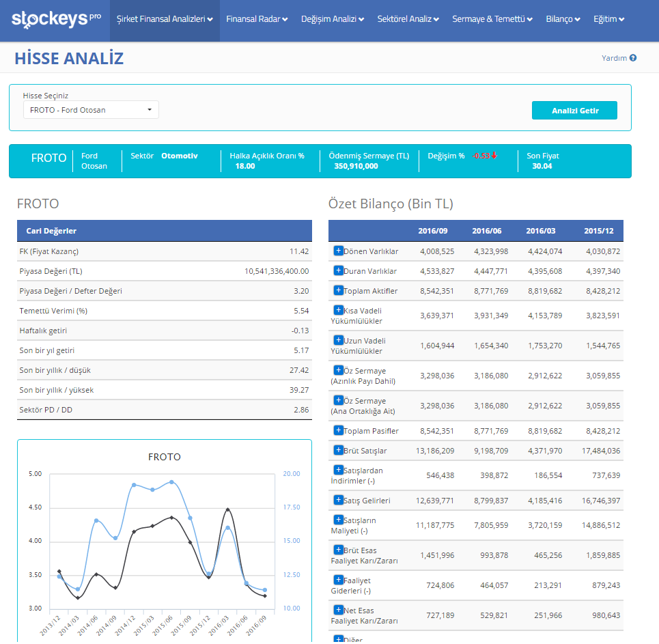
Task: Click the 2013/12 chart axis label
Action: coord(51,625)
